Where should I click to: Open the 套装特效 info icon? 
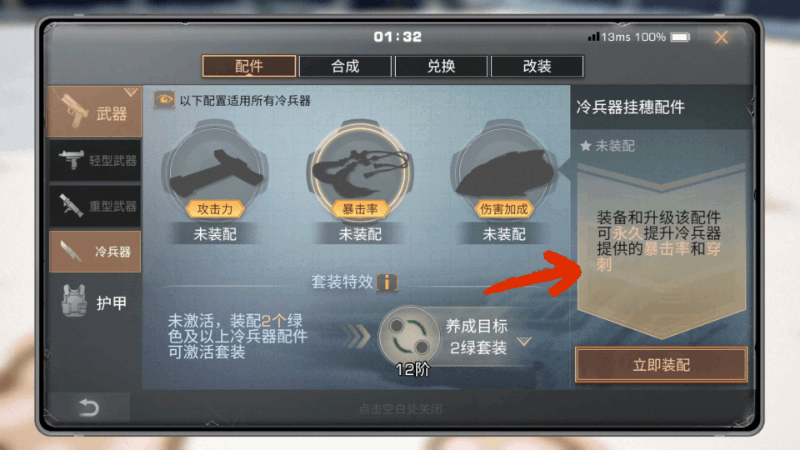coord(387,282)
